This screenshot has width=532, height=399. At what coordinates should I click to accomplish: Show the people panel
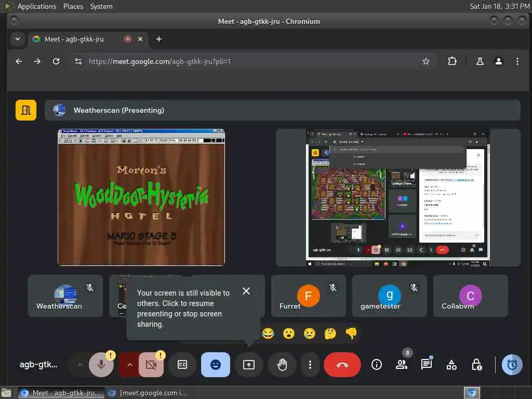(x=402, y=365)
